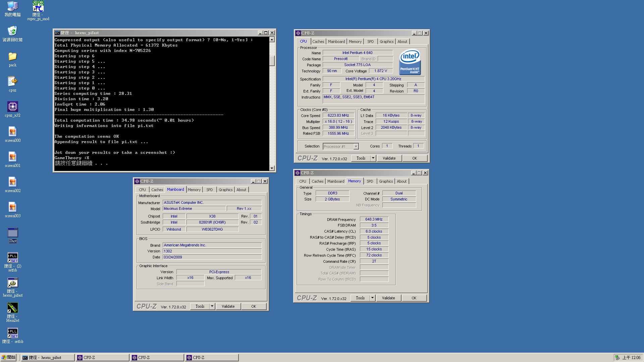The width and height of the screenshot is (644, 362).
Task: Click OK in Mainboard window
Action: pyautogui.click(x=254, y=306)
